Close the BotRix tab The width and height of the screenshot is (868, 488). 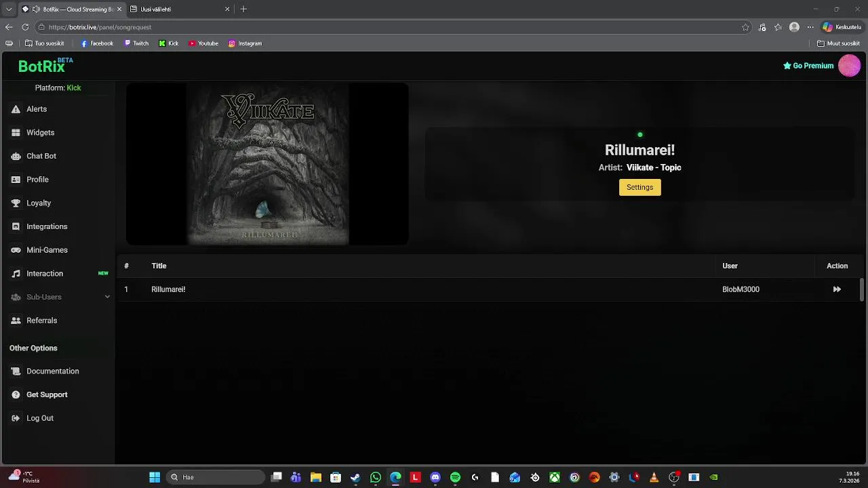(x=119, y=9)
